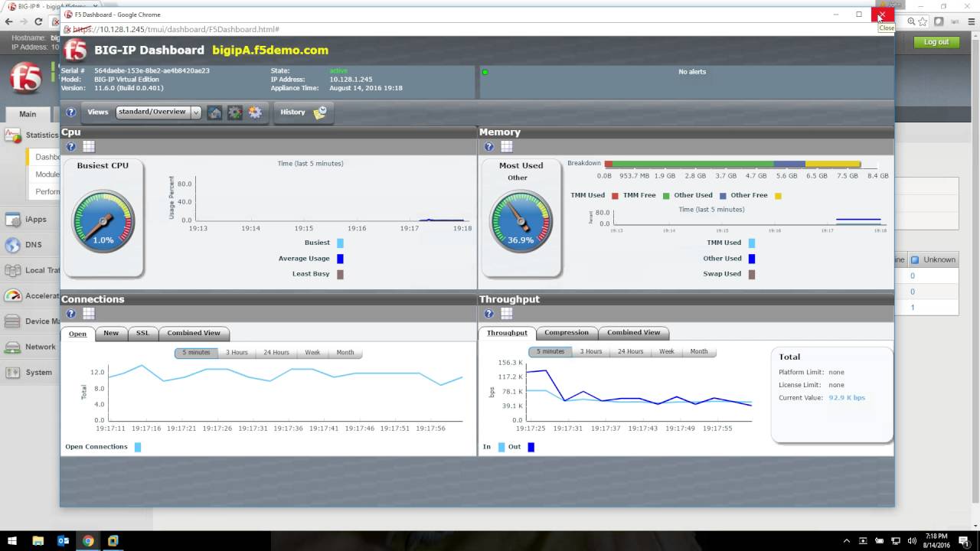Switch to the SSL connections tab
Viewport: 980px width, 551px height.
click(143, 333)
